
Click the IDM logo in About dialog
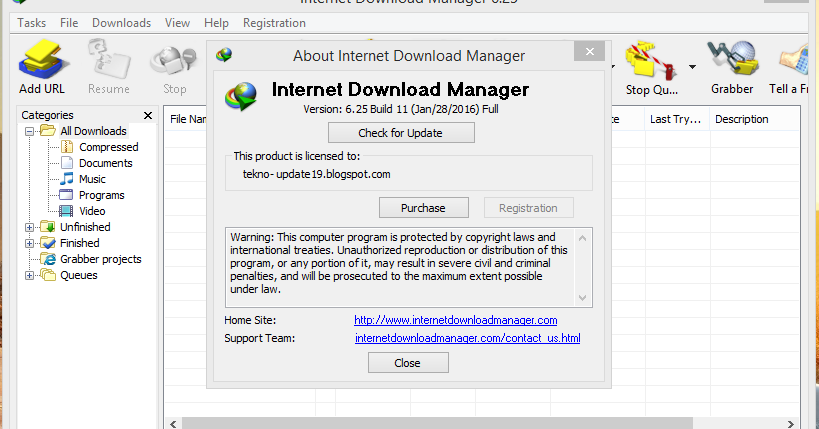click(x=241, y=97)
